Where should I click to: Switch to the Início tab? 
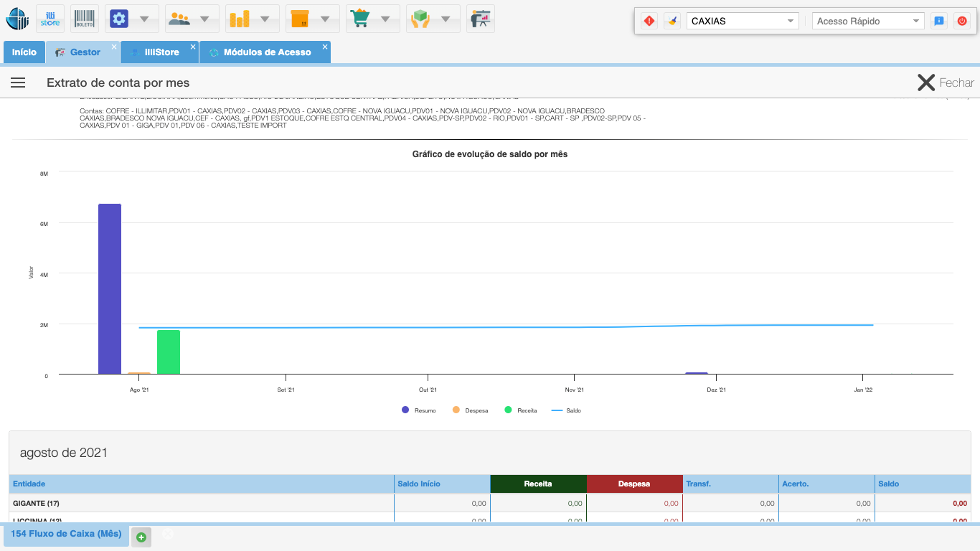coord(24,52)
